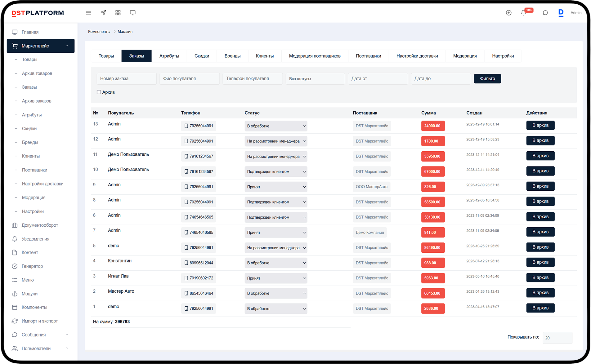Open notifications bell with 184 badge
This screenshot has height=364, width=591.
[x=524, y=13]
